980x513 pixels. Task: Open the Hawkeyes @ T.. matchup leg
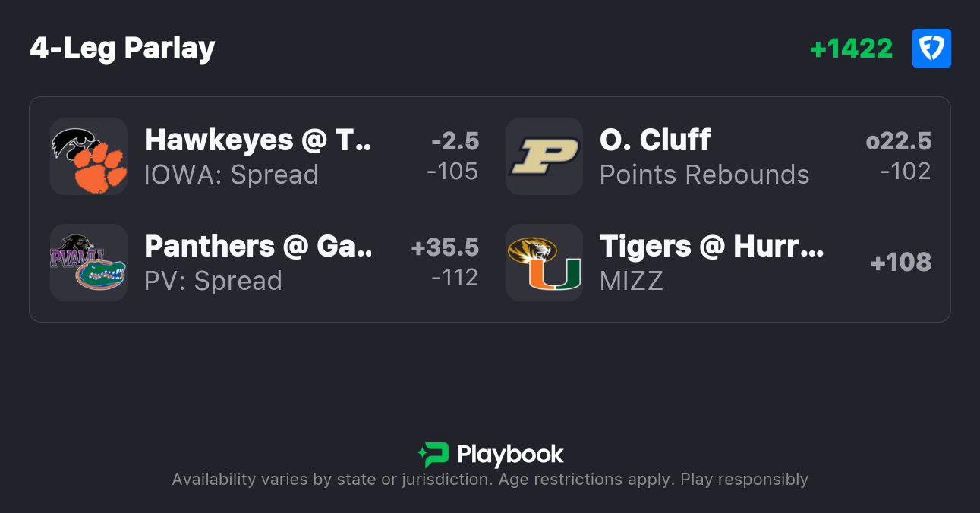[258, 140]
